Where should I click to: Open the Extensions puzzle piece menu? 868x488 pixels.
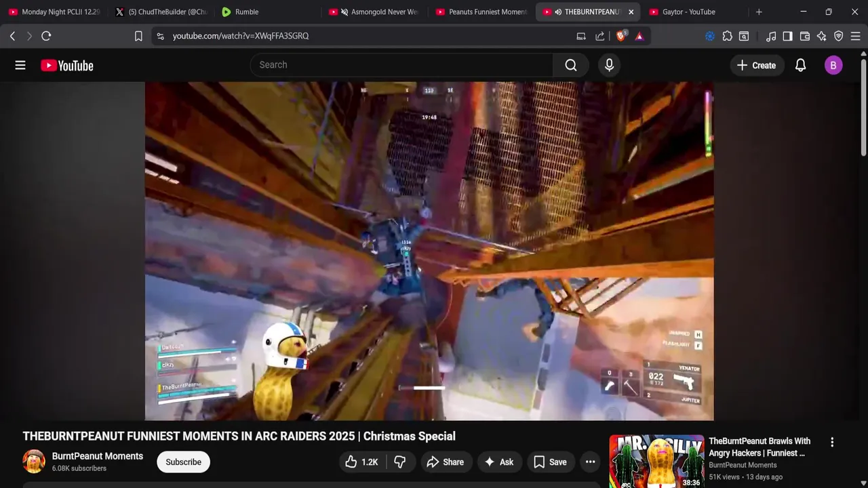tap(727, 36)
